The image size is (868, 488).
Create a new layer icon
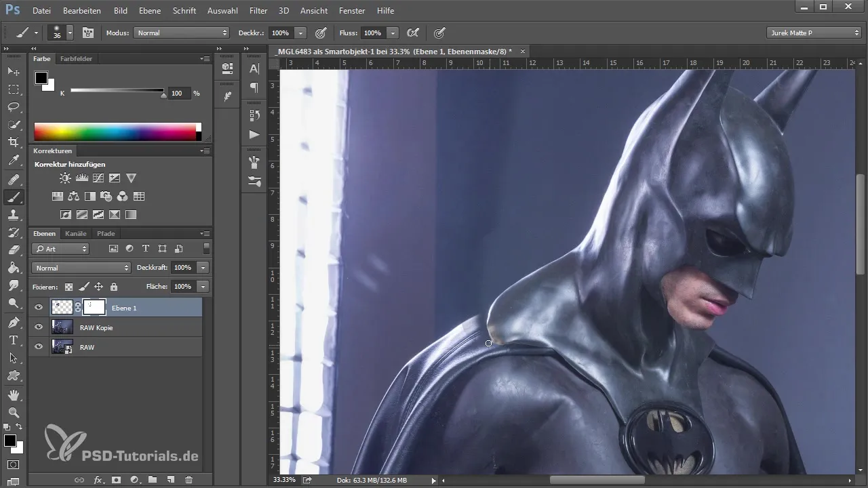coord(171,480)
